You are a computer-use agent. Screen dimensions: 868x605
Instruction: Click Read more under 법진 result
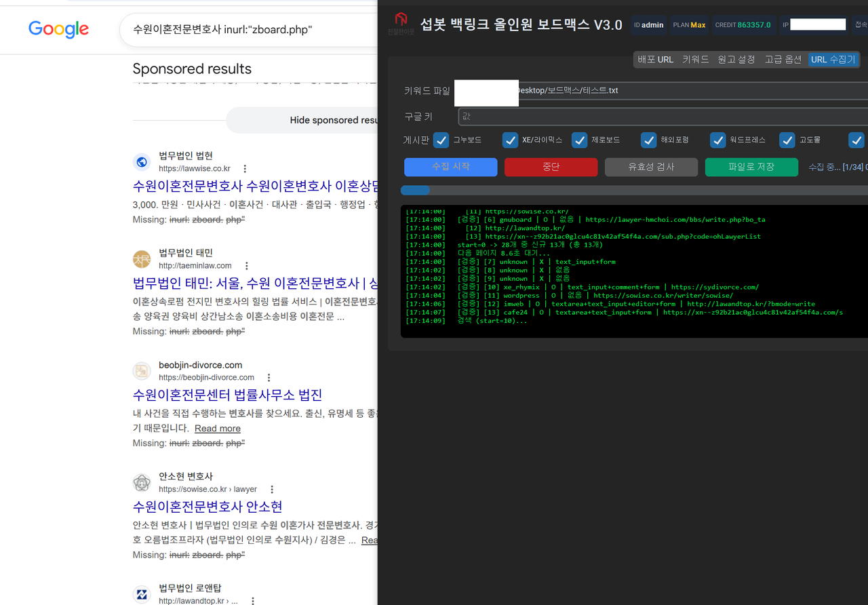pyautogui.click(x=218, y=428)
